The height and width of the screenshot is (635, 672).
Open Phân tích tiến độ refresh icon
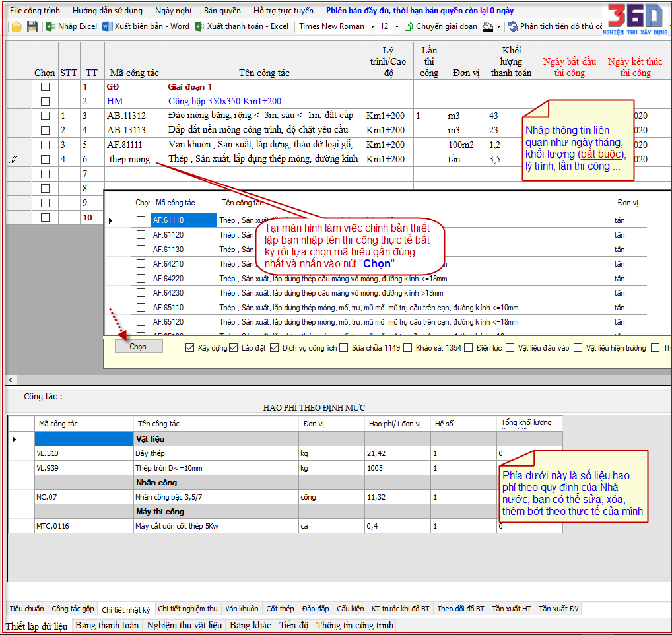tap(512, 26)
